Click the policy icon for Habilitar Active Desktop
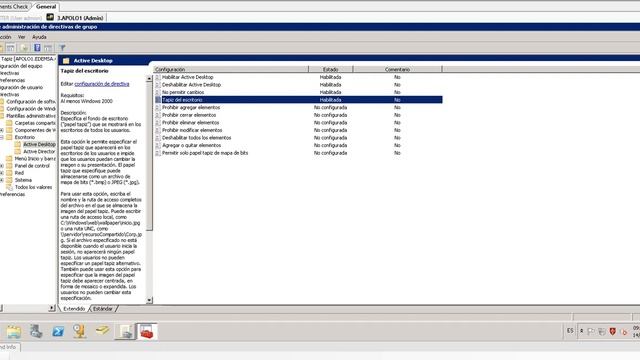 (x=158, y=77)
